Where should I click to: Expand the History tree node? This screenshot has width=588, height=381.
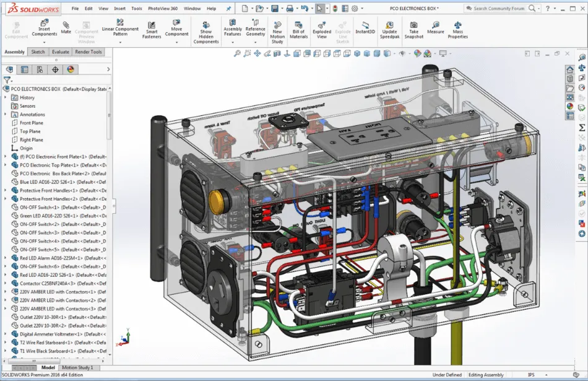pos(5,98)
